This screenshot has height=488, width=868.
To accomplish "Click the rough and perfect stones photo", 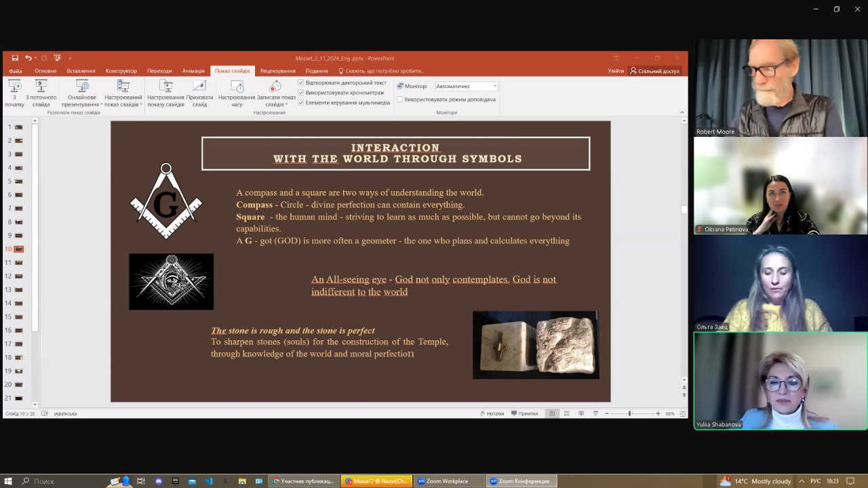I will click(536, 345).
